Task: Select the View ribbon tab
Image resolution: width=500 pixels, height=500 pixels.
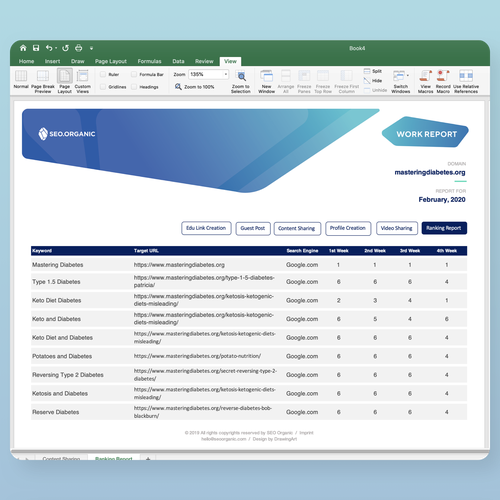Action: [x=230, y=61]
